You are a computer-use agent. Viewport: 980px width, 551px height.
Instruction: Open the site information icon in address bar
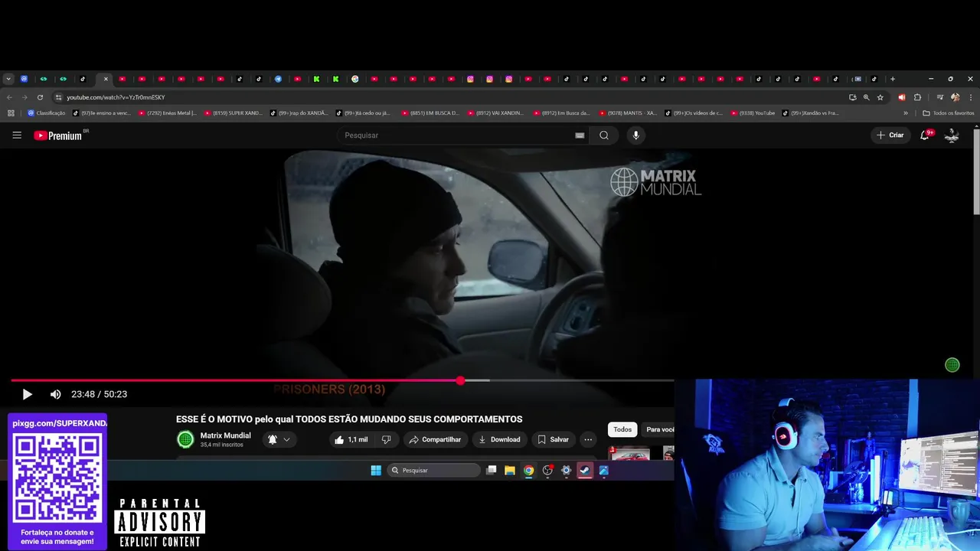(x=58, y=97)
